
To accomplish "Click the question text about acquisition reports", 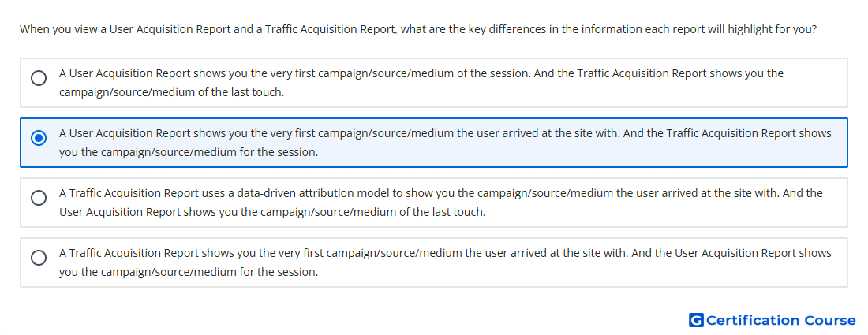I will pyautogui.click(x=418, y=28).
